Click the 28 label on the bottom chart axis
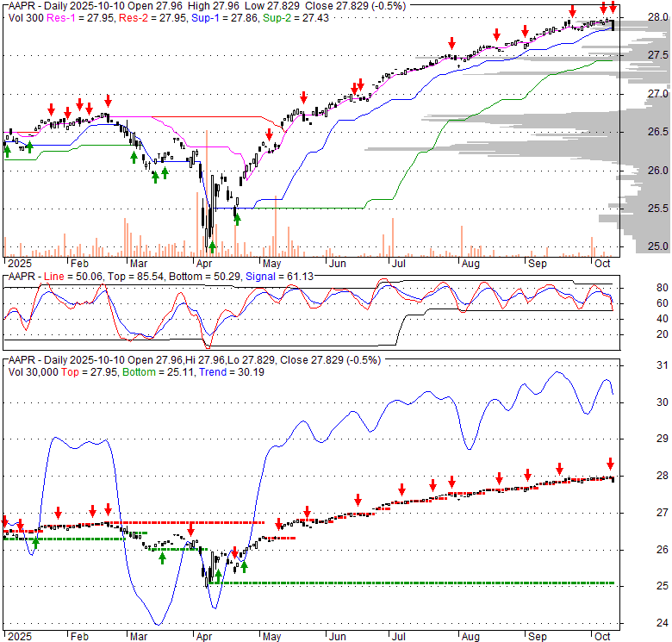 click(663, 476)
